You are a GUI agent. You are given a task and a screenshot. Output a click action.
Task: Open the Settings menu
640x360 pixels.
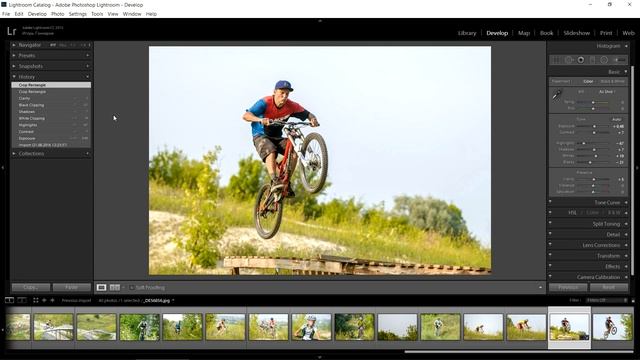(78, 14)
